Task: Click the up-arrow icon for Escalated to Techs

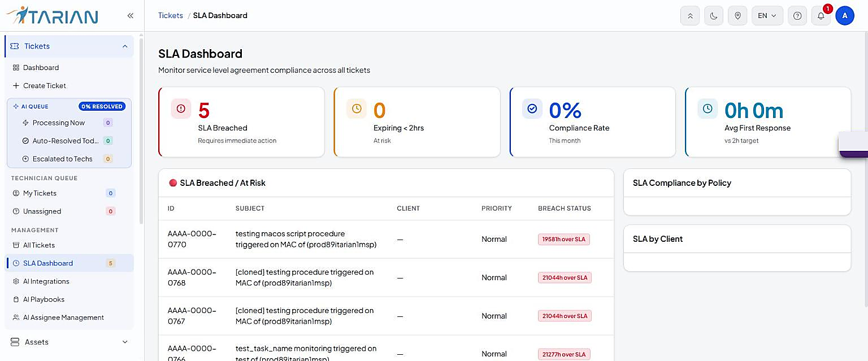Action: 25,159
